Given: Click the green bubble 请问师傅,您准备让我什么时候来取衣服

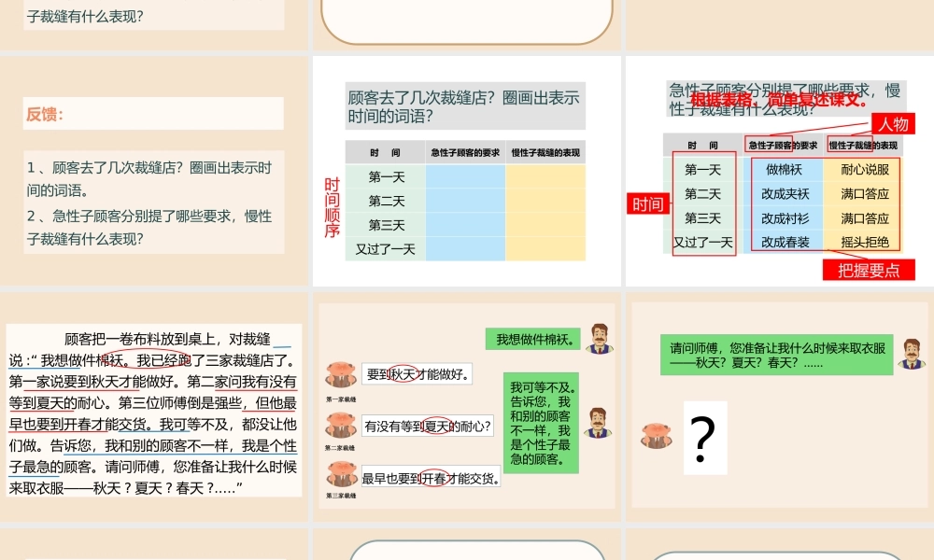Looking at the screenshot, I should tap(777, 355).
